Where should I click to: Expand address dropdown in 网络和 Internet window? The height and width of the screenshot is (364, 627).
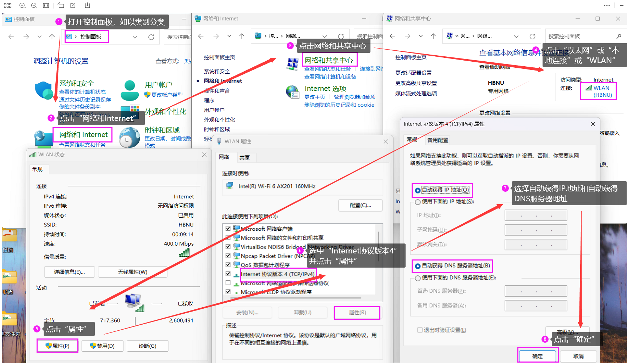325,36
